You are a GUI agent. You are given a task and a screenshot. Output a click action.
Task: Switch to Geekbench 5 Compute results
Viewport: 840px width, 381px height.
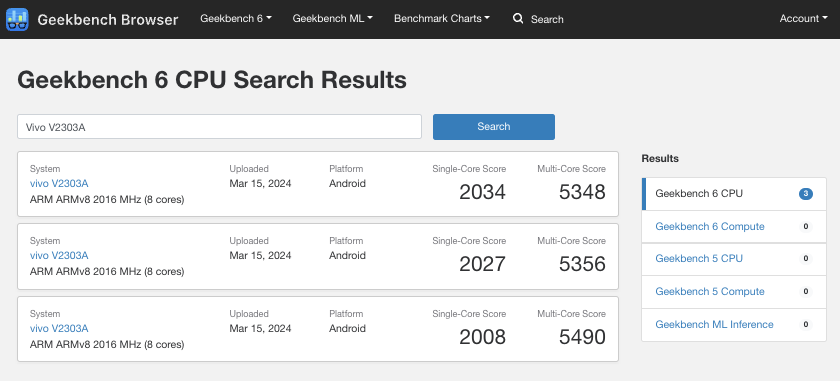point(734,292)
